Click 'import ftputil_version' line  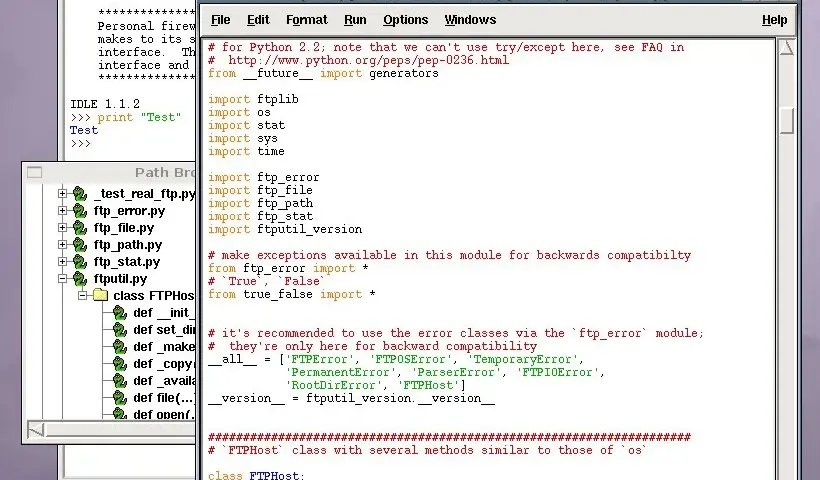click(x=285, y=229)
